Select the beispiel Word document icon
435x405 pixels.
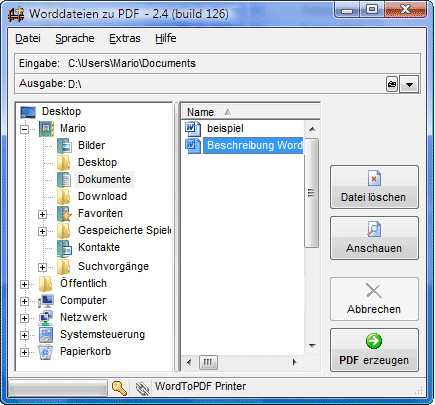193,129
